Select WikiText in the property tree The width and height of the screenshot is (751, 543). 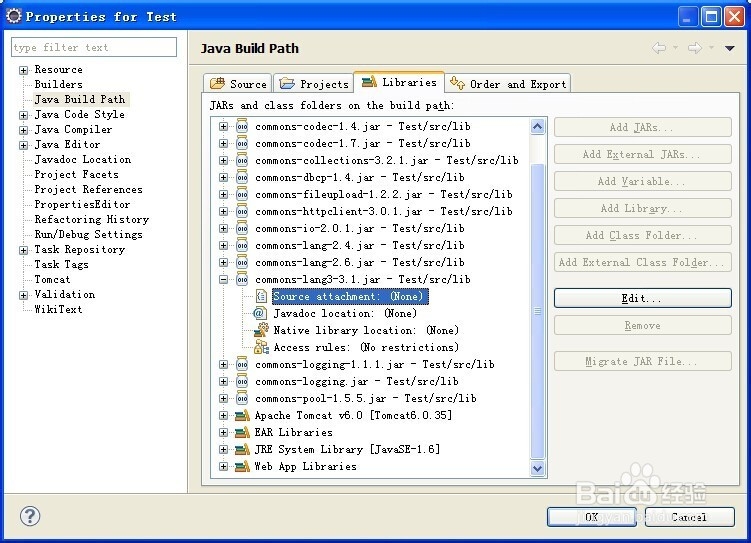pos(58,310)
